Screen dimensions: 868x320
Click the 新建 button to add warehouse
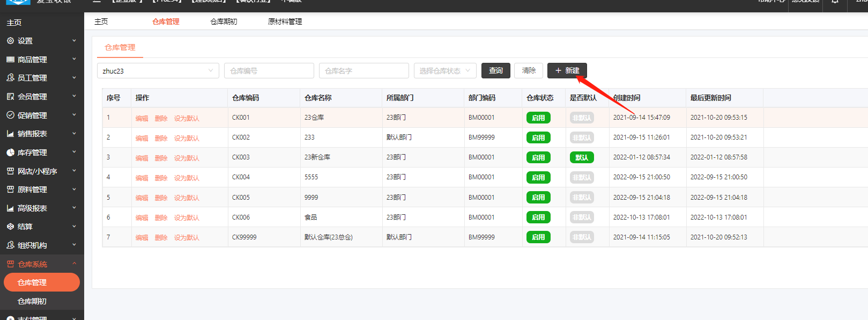pyautogui.click(x=567, y=71)
